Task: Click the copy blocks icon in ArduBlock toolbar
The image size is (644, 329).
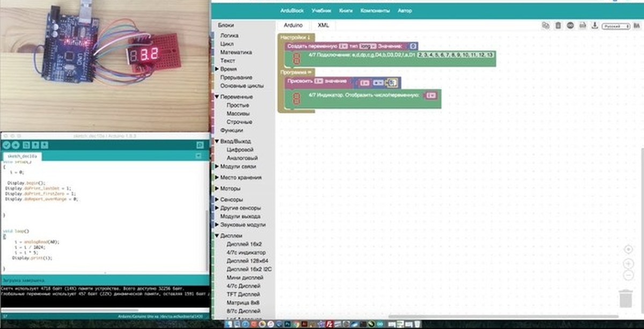Action: pyautogui.click(x=546, y=25)
